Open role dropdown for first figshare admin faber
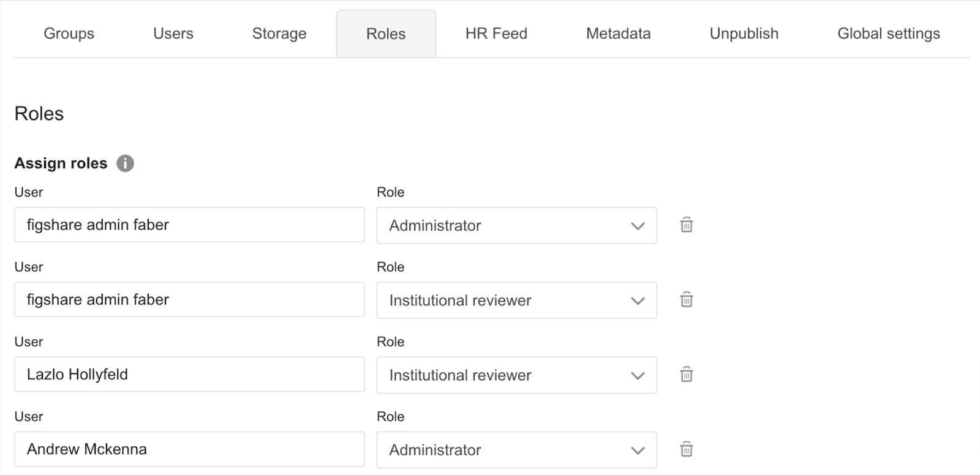This screenshot has width=980, height=475. click(x=516, y=225)
